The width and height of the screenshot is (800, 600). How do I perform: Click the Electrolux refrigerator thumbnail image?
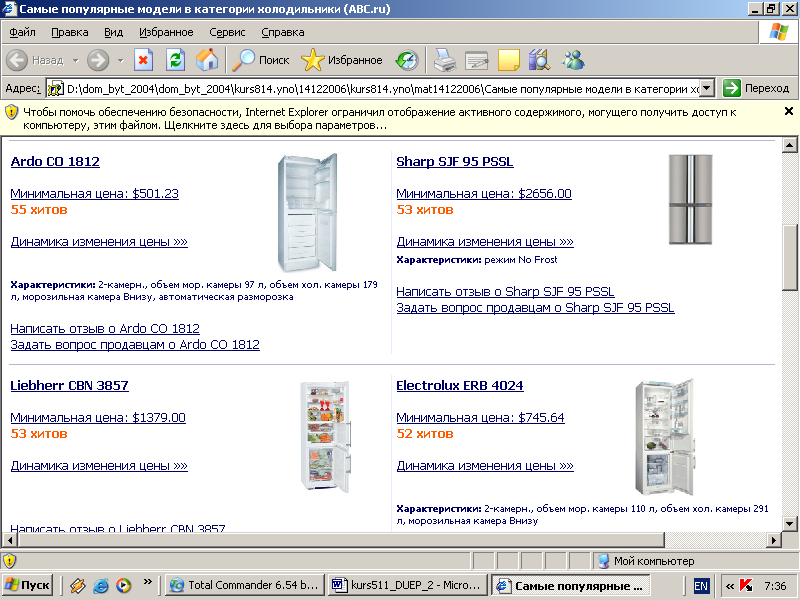pyautogui.click(x=664, y=437)
